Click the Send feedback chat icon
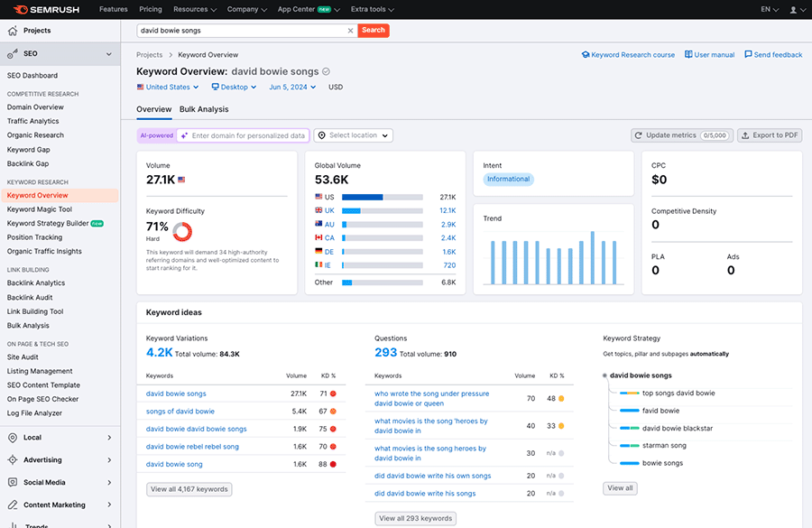 pyautogui.click(x=748, y=54)
